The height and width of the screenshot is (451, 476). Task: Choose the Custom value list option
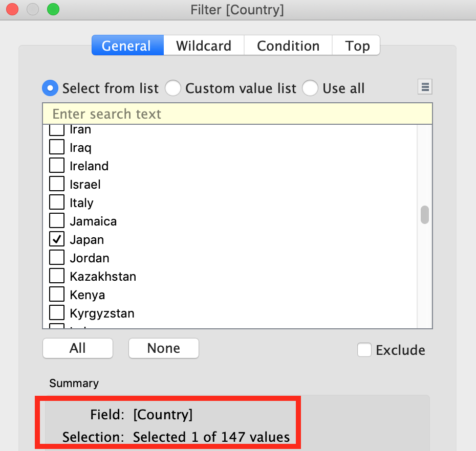point(173,88)
